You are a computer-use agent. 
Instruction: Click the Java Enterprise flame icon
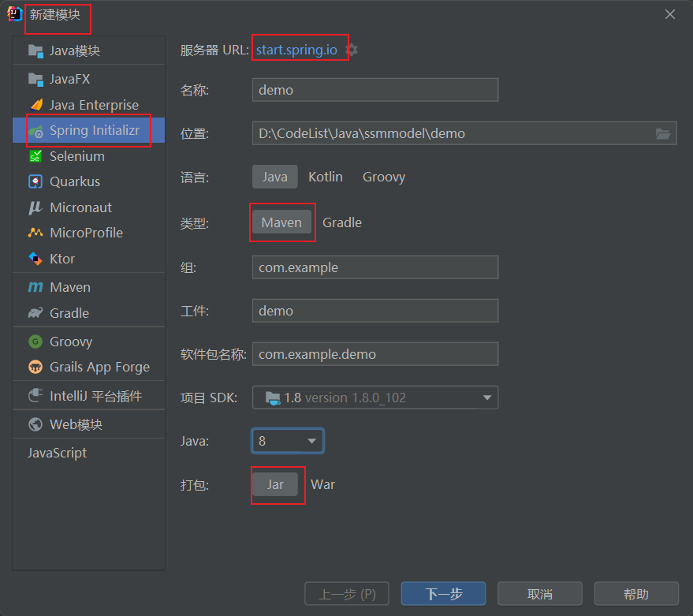tap(36, 105)
